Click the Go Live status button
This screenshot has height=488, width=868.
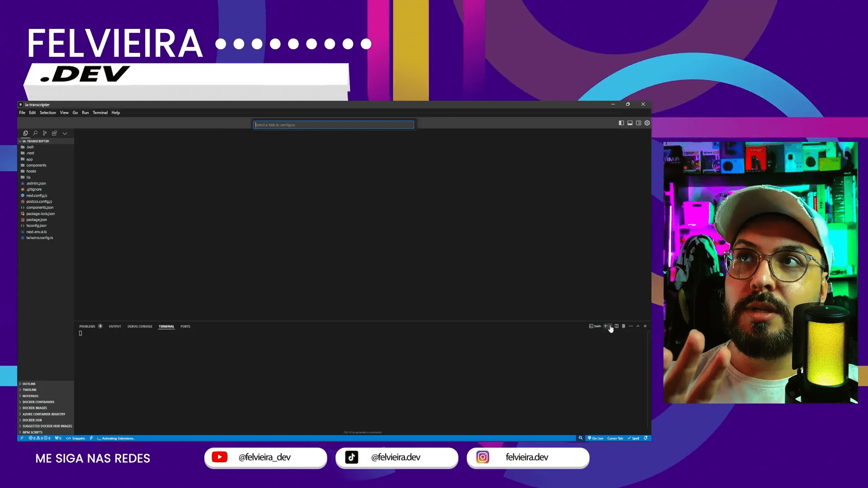(595, 438)
